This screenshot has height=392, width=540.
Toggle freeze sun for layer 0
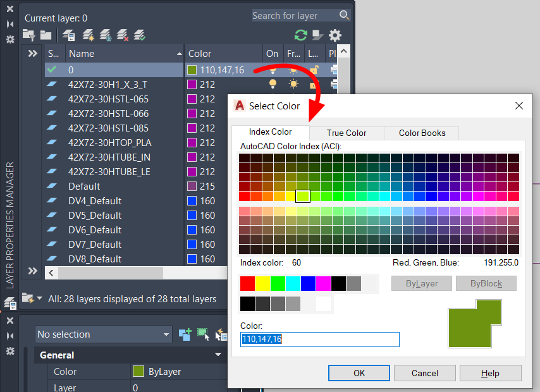(x=293, y=70)
